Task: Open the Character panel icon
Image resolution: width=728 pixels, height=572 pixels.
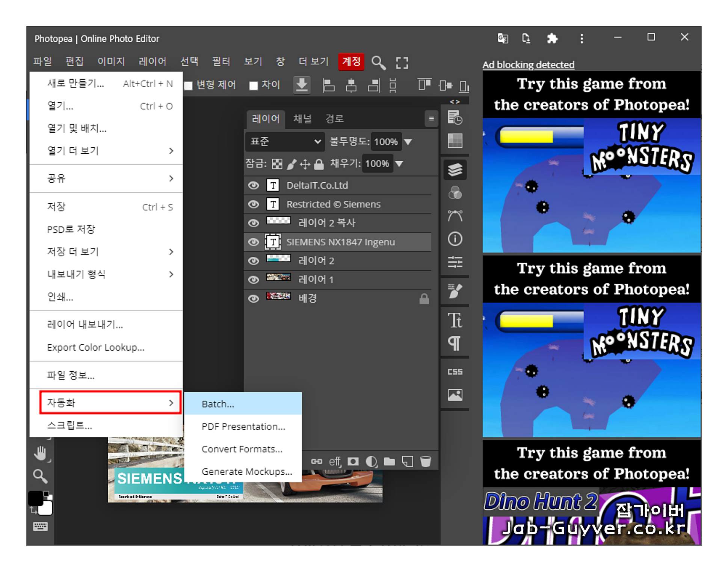Action: pyautogui.click(x=455, y=320)
